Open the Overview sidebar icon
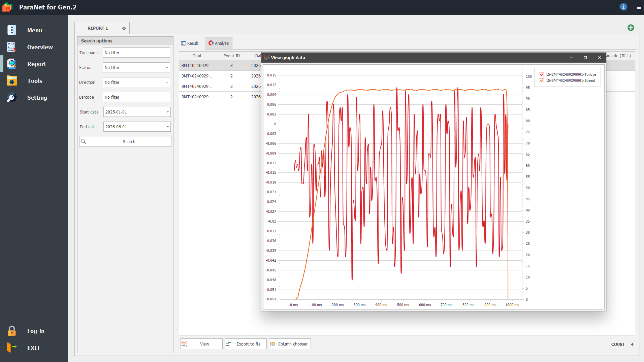644x362 pixels. tap(12, 47)
